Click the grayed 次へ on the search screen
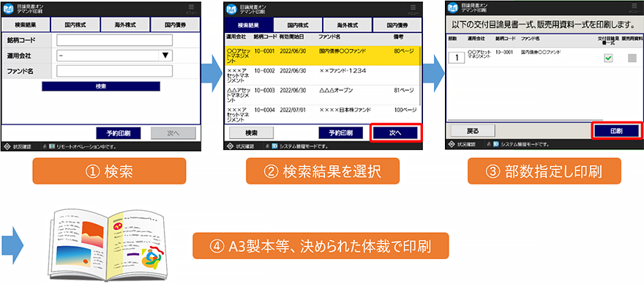644x284 pixels. tap(173, 132)
